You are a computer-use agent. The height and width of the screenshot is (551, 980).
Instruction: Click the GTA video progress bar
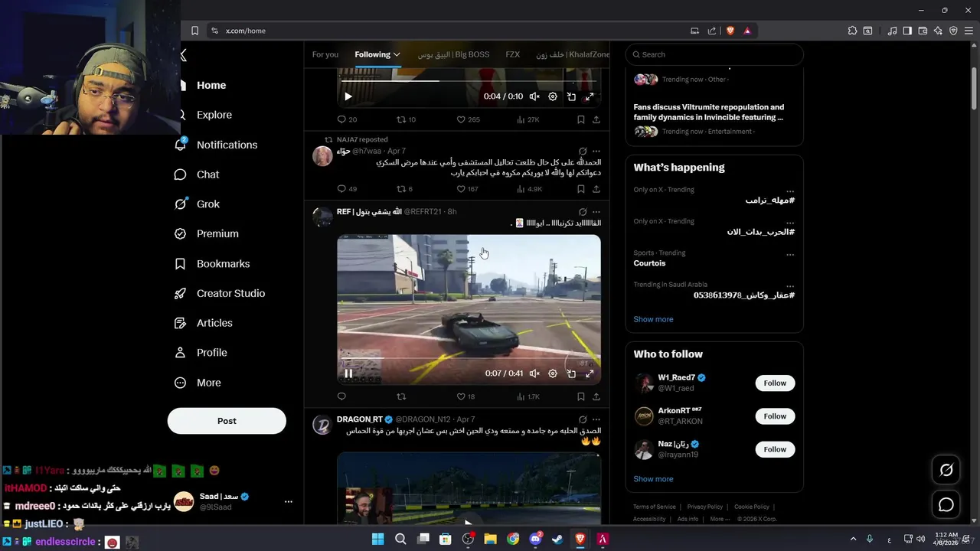(x=469, y=358)
